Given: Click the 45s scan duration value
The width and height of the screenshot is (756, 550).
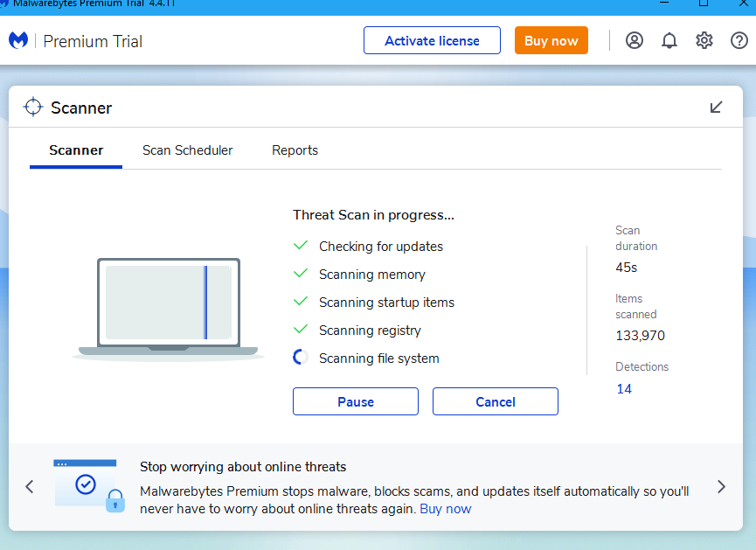Looking at the screenshot, I should tap(627, 268).
